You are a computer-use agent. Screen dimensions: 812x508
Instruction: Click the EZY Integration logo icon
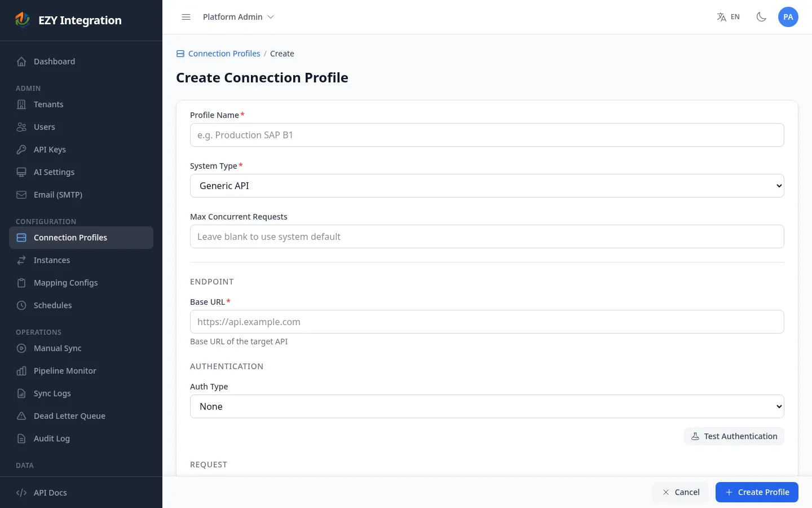22,20
